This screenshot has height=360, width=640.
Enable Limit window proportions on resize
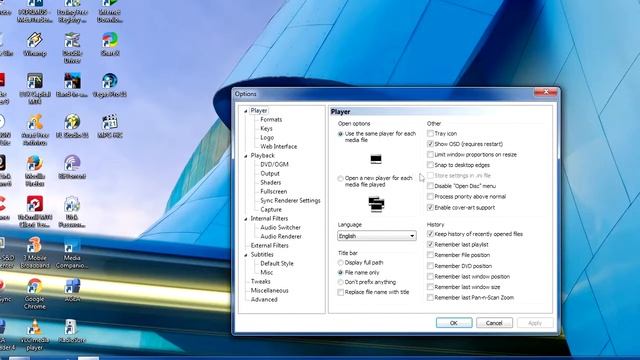pyautogui.click(x=430, y=155)
